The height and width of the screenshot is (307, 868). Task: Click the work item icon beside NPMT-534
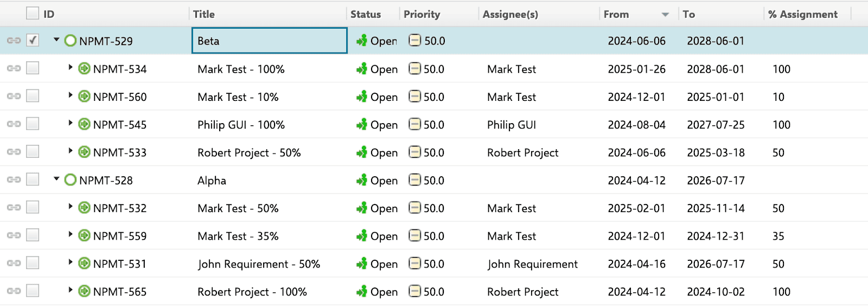pos(84,68)
